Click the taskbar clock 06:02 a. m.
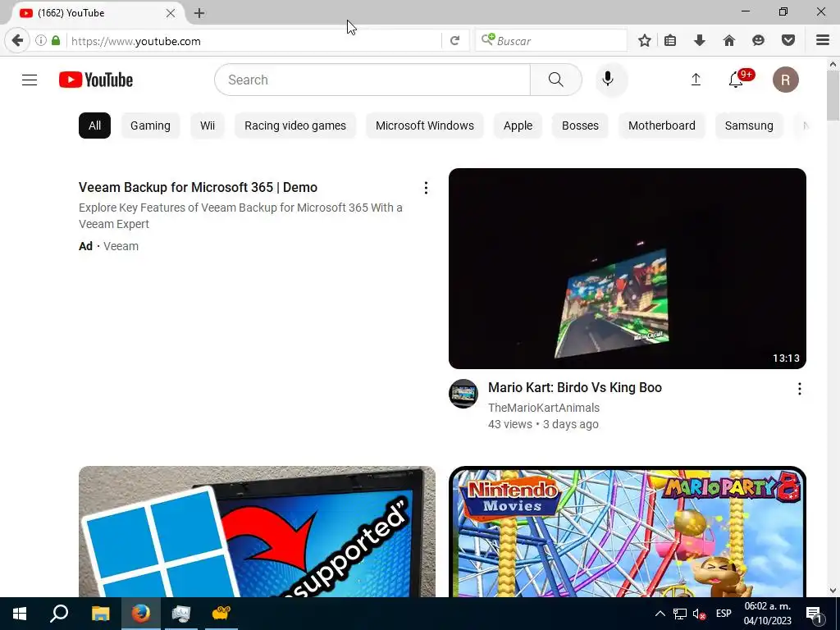 pos(767,614)
